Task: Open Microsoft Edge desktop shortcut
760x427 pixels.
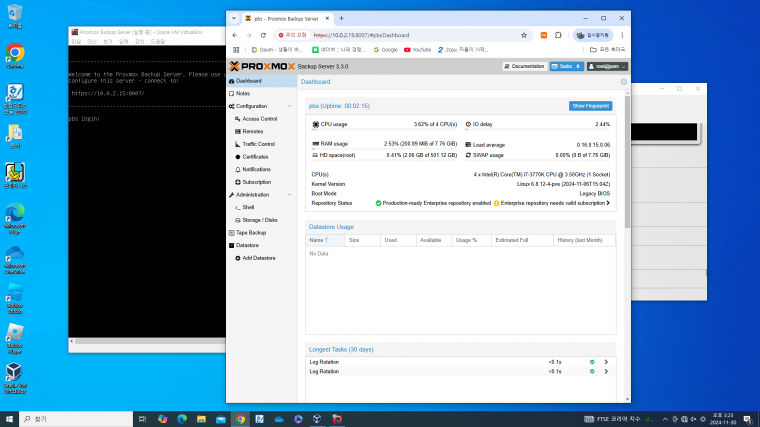Action: click(x=15, y=219)
